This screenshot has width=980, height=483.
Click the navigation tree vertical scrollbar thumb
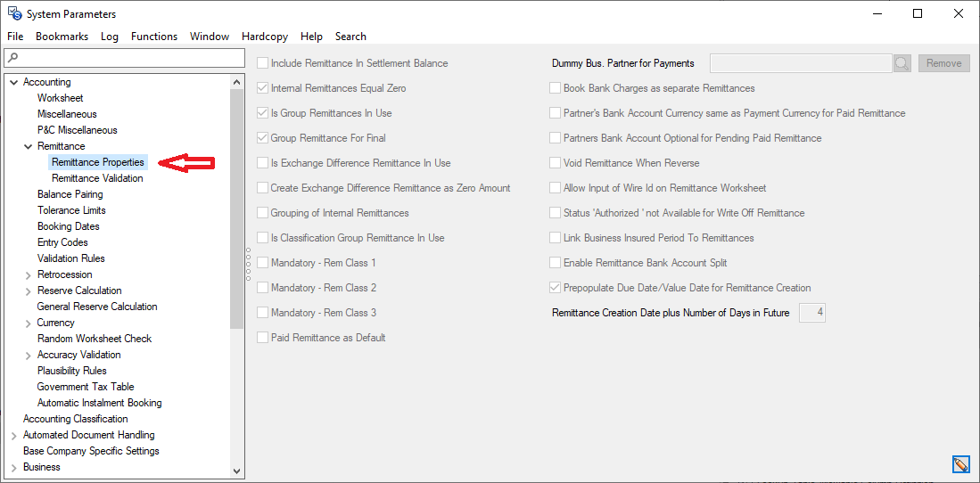(x=236, y=205)
